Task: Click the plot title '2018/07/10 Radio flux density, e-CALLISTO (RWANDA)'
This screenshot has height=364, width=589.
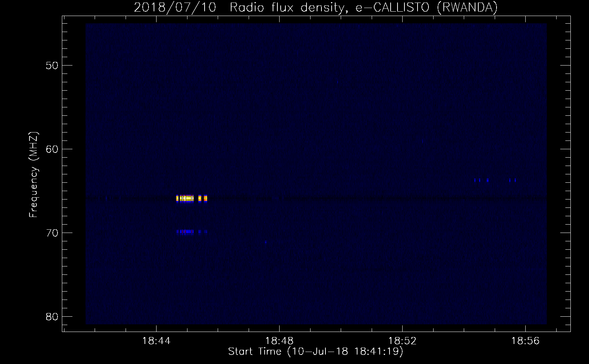Action: click(x=316, y=7)
